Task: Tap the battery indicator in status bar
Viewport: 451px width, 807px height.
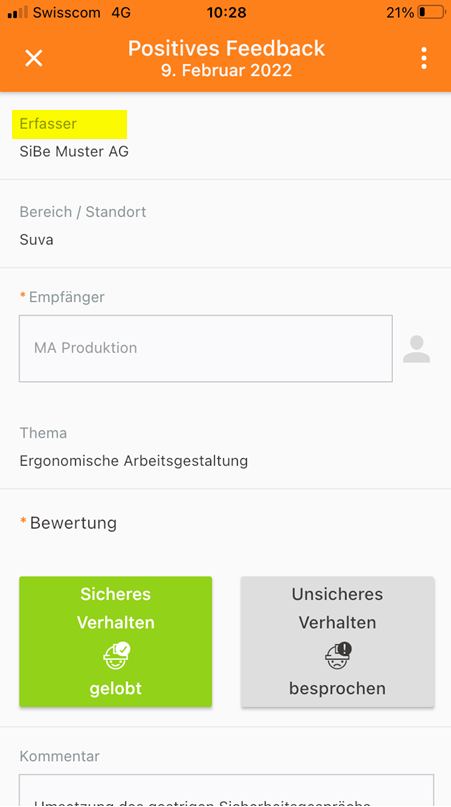Action: click(431, 12)
